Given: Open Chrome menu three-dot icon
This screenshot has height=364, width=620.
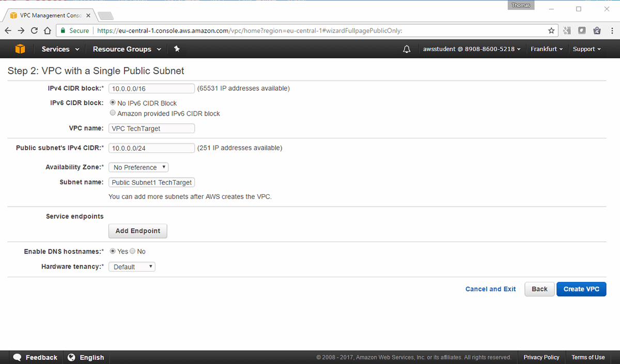Looking at the screenshot, I should [x=611, y=30].
